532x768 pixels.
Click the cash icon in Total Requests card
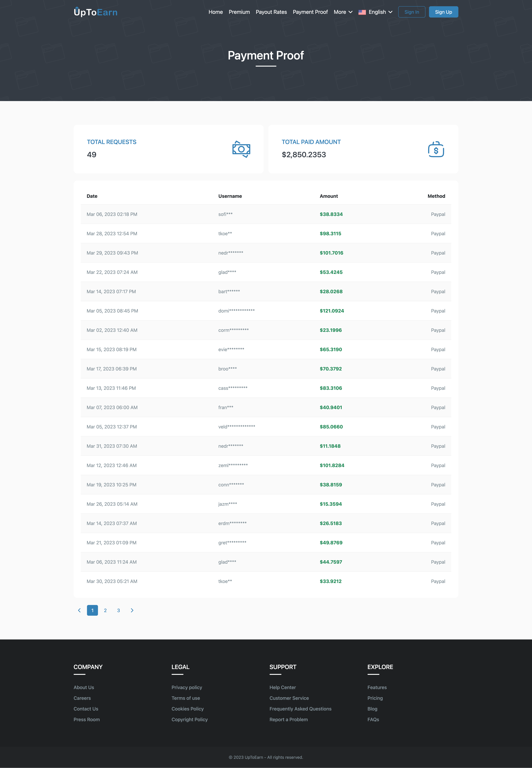(x=241, y=149)
